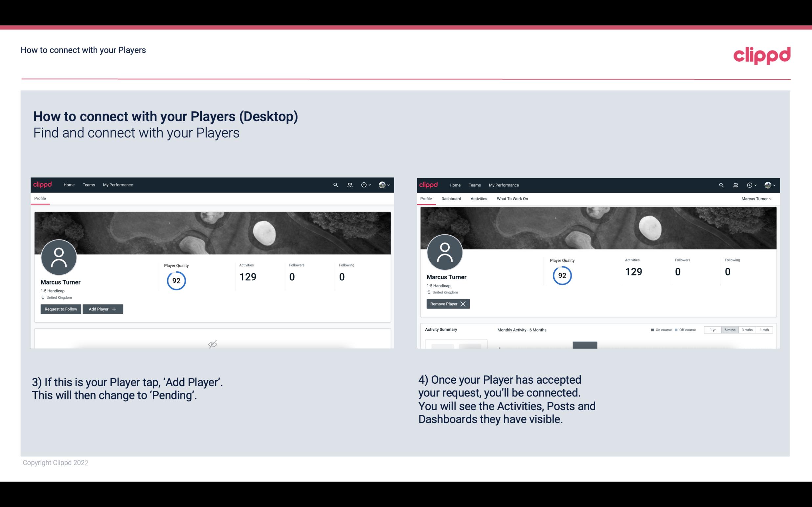Select the 'What To On' tab in right panel

tap(512, 199)
